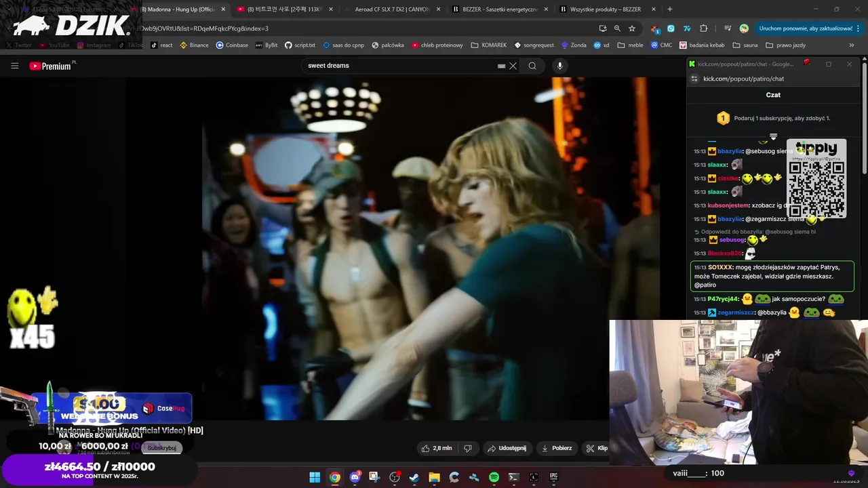Open the Aeroad CF SLX 7 Di2 Canyon tab

pos(392,9)
